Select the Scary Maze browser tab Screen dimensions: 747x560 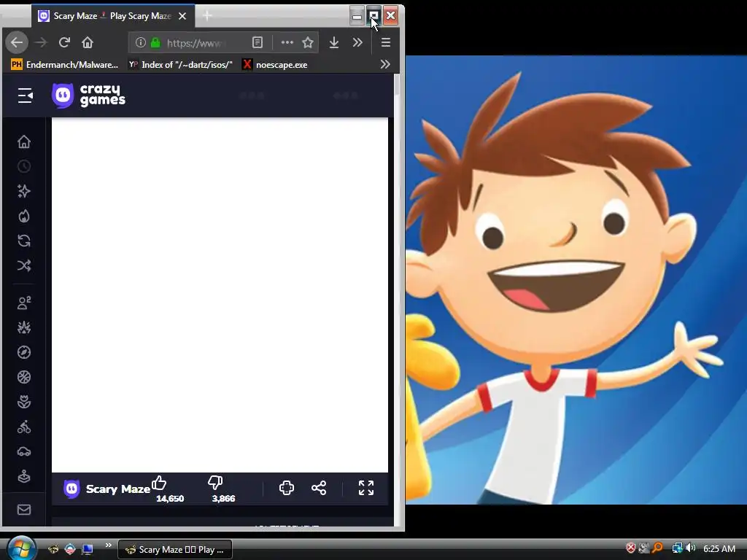click(x=112, y=16)
